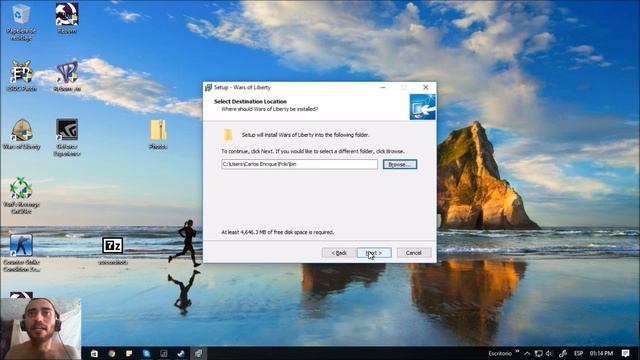Open the Escritorio toolbar on taskbar

click(500, 353)
